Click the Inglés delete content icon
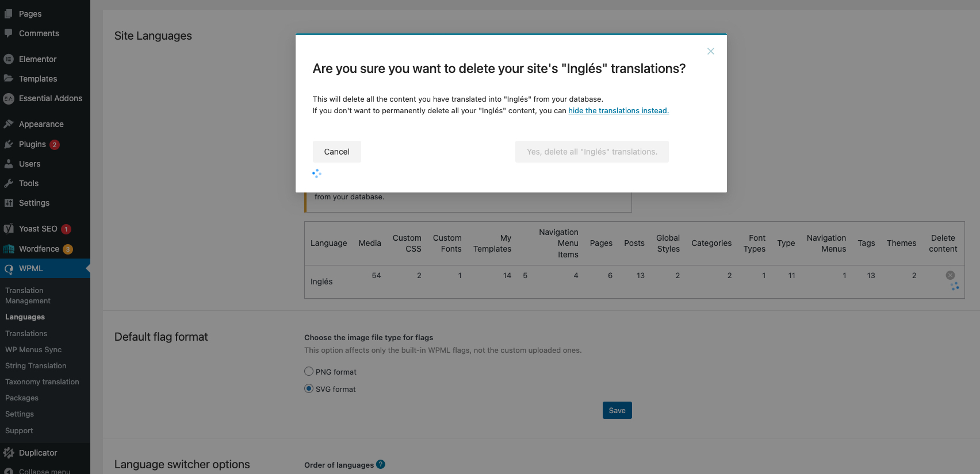This screenshot has height=474, width=980. point(950,275)
